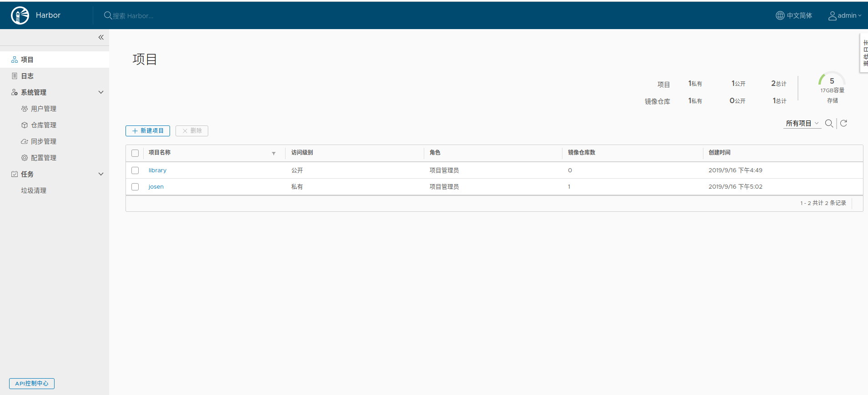Collapse the 任务 section chevron
The width and height of the screenshot is (868, 395).
pyautogui.click(x=101, y=174)
